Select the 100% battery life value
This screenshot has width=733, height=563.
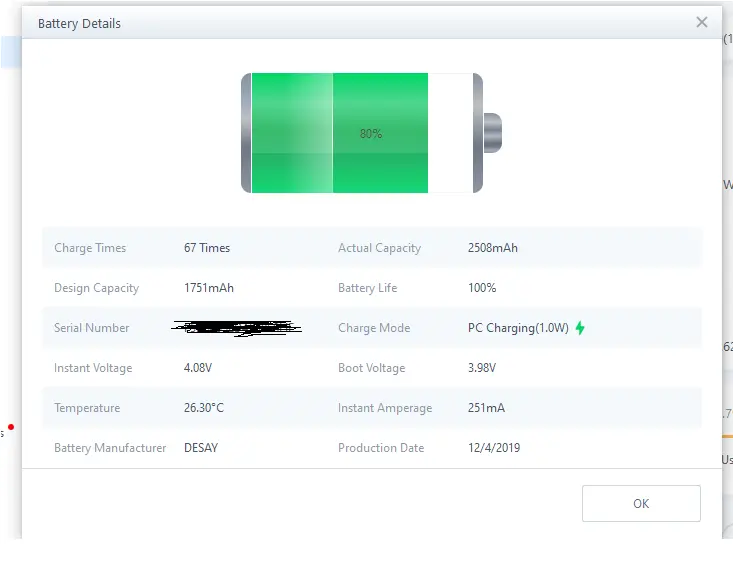[x=482, y=288]
